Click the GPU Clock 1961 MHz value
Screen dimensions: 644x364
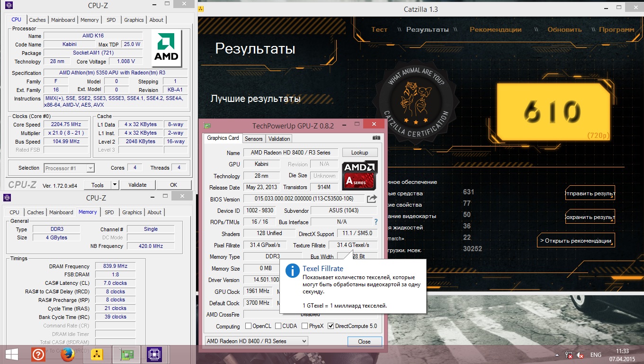[258, 291]
